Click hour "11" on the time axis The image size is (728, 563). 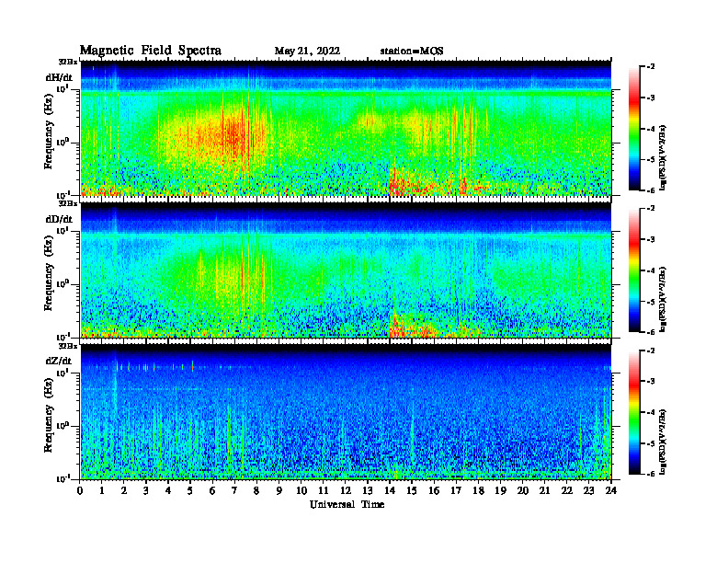point(324,491)
